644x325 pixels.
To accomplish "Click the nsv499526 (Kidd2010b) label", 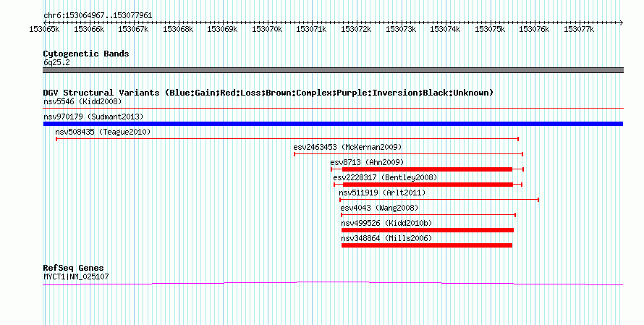I will pos(387,223).
